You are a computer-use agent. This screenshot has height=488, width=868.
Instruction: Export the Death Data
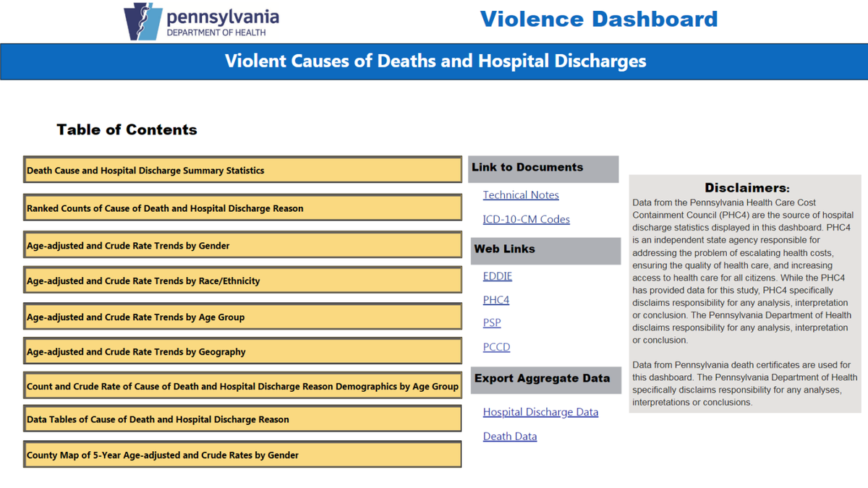click(x=510, y=436)
